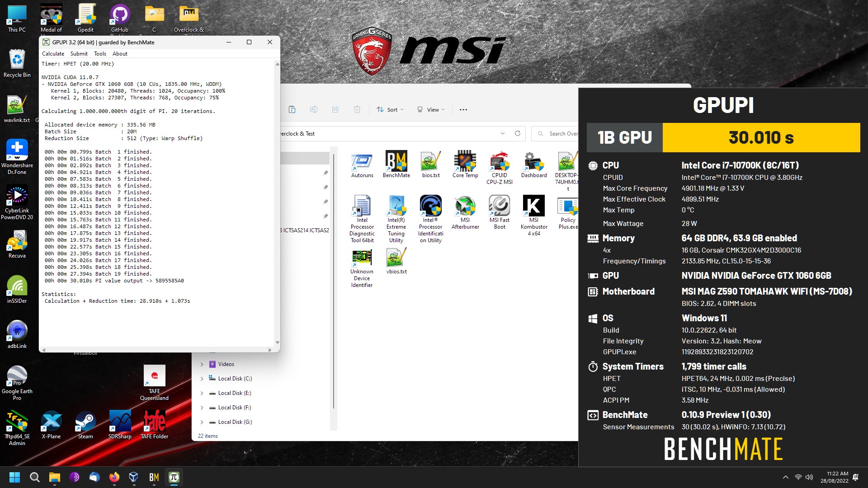Viewport: 868px width, 488px height.
Task: Open the GitHub Desktop shortcut
Action: (120, 19)
